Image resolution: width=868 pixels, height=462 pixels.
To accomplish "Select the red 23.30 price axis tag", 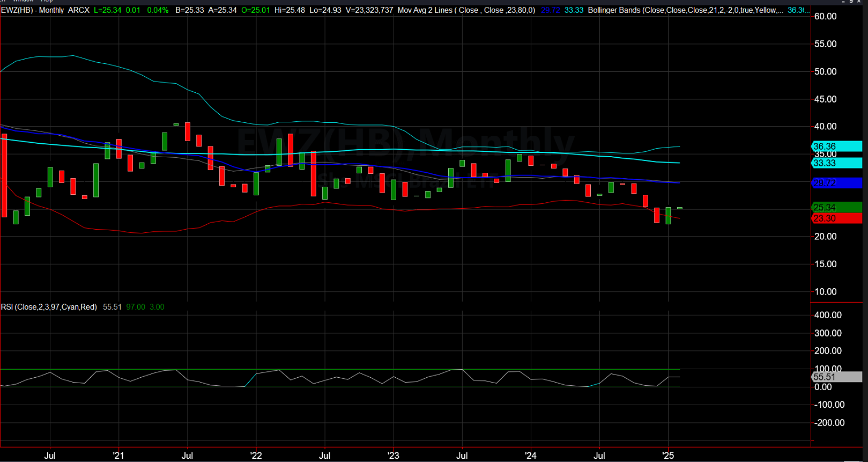I will [837, 218].
